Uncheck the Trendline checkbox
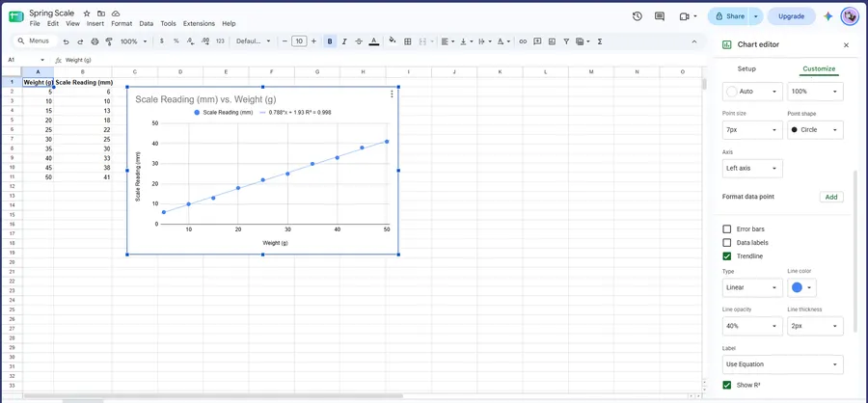Image resolution: width=868 pixels, height=403 pixels. tap(727, 256)
